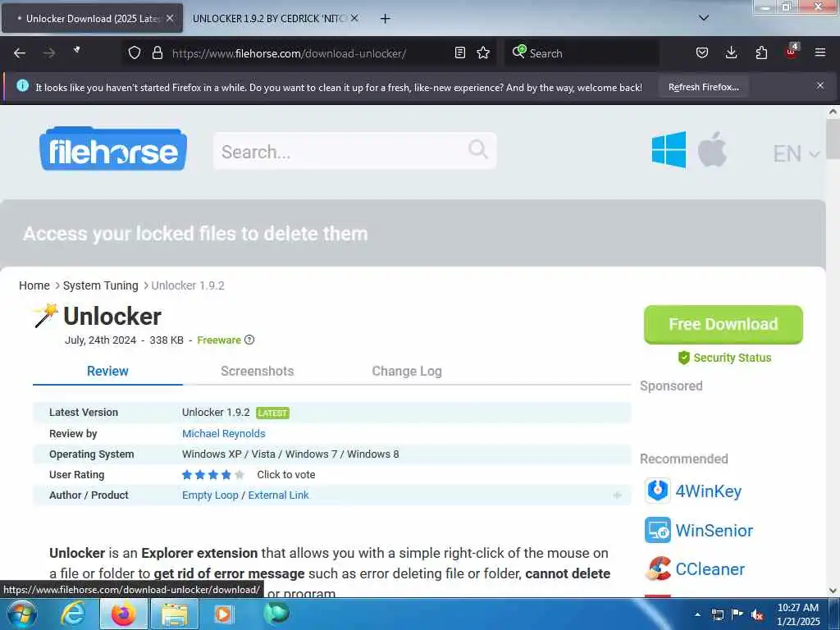Open the Empty Loop author link
This screenshot has height=630, width=840.
point(210,495)
